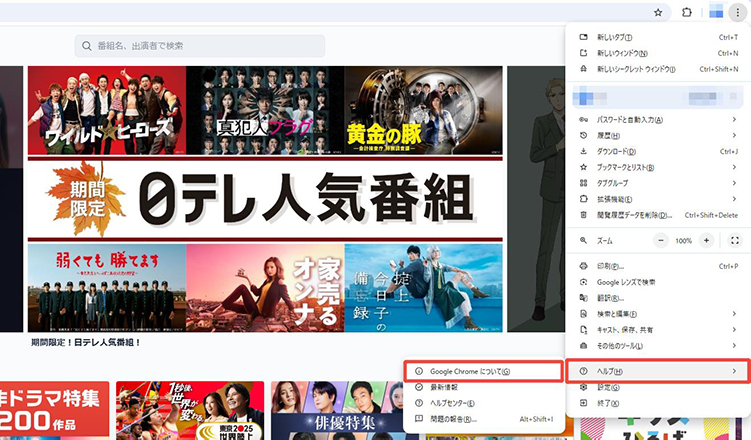Click the 期間限定！日テレ人気番組！ caption link
Image resolution: width=751 pixels, height=440 pixels.
click(86, 342)
